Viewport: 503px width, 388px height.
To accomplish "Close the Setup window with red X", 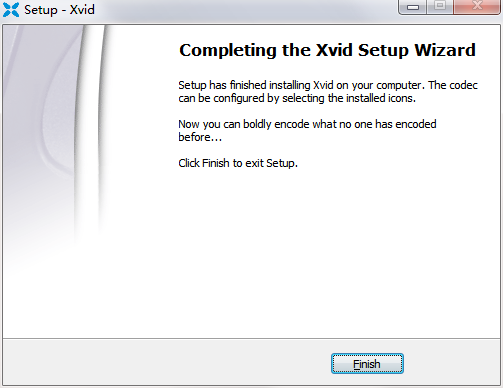I will pos(477,6).
